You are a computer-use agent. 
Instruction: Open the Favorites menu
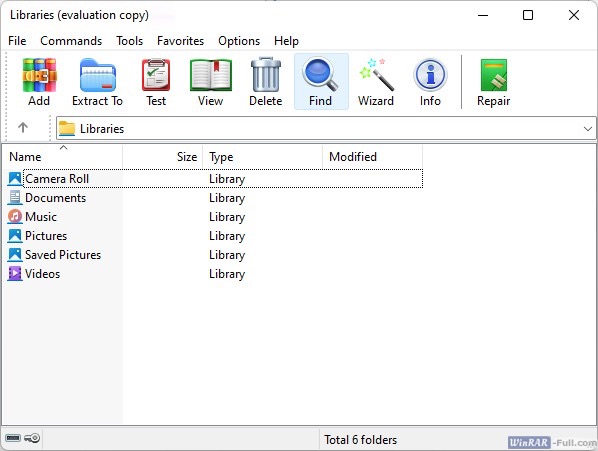click(180, 41)
